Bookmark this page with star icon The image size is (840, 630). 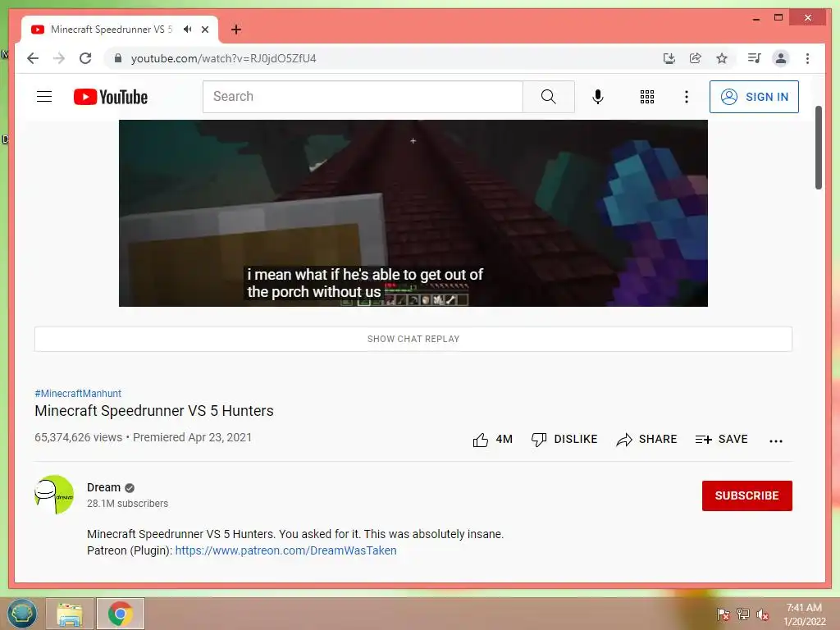pos(722,58)
